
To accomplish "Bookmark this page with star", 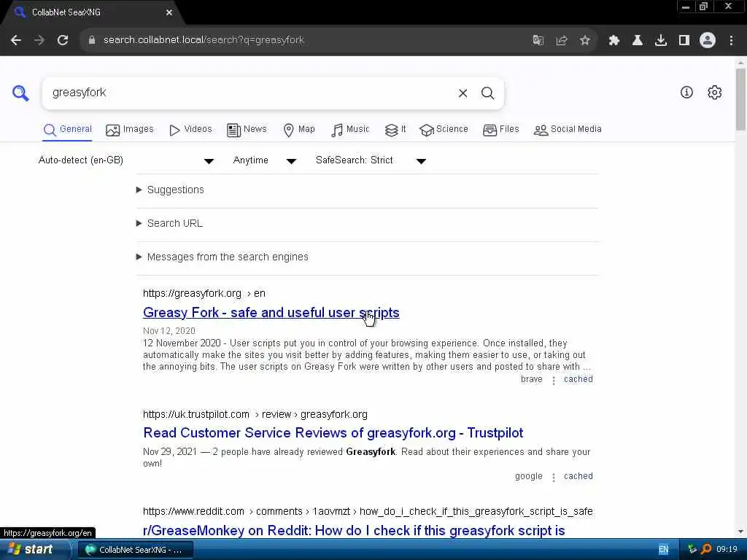I will 585,40.
